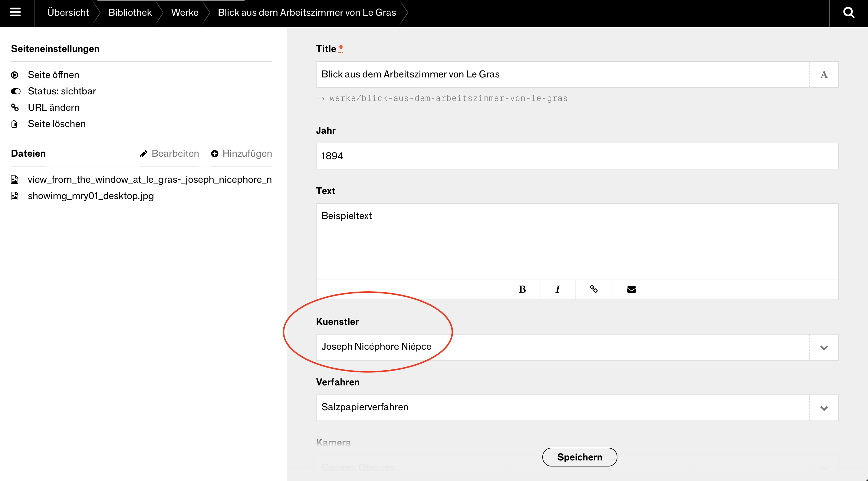The image size is (868, 481).
Task: Go to Bibliothek breadcrumb
Action: coord(130,12)
